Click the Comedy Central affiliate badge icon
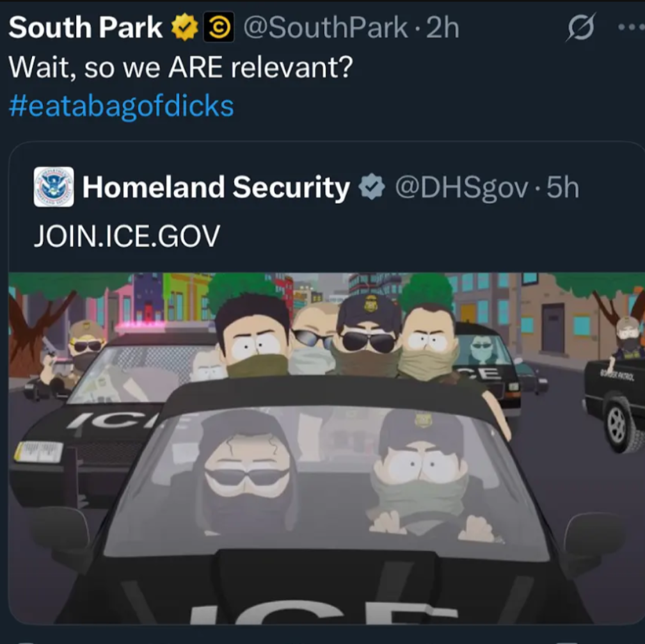645x644 pixels. 219,27
